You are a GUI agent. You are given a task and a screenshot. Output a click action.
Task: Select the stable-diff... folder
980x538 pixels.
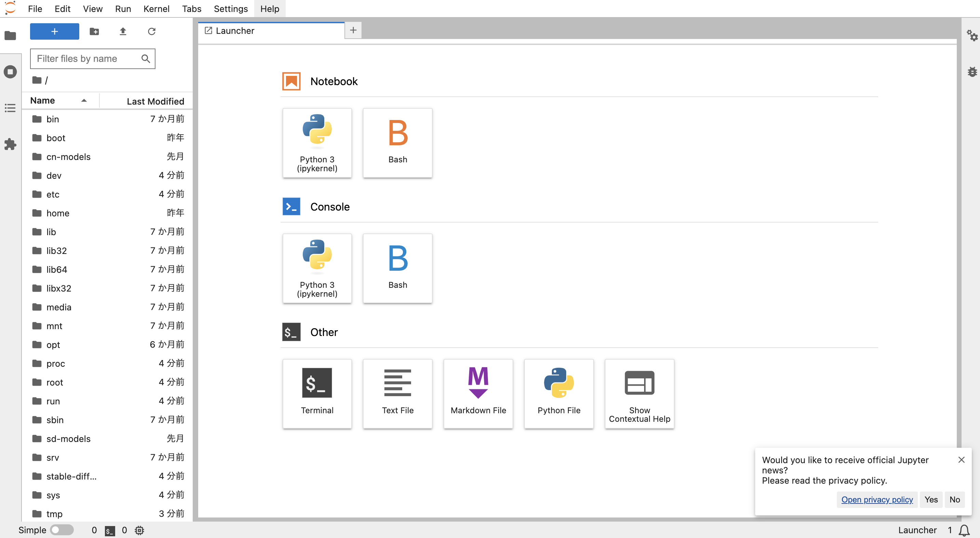click(x=107, y=476)
